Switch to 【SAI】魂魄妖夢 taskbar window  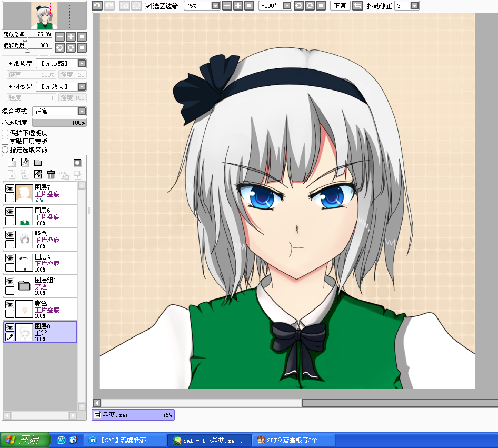[x=126, y=440]
